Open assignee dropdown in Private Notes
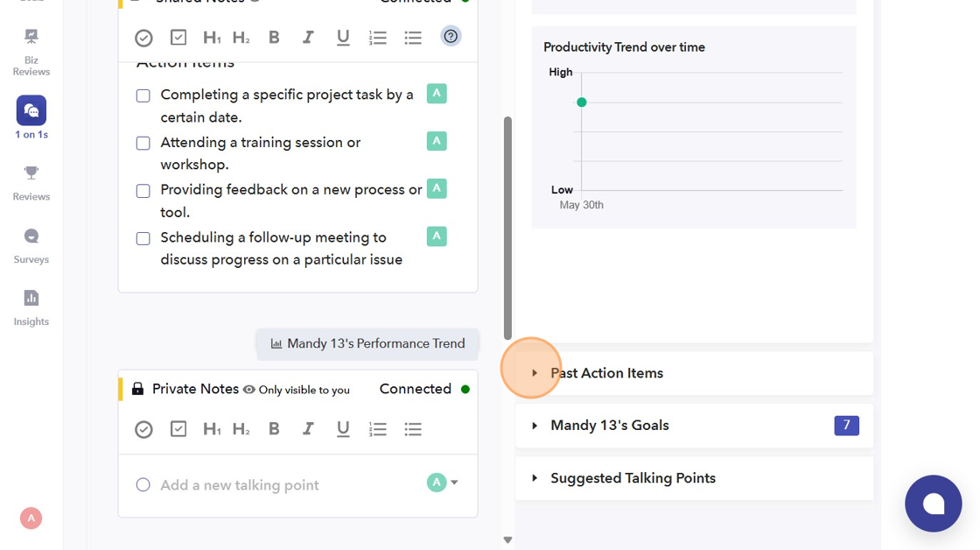The height and width of the screenshot is (550, 980). 454,483
